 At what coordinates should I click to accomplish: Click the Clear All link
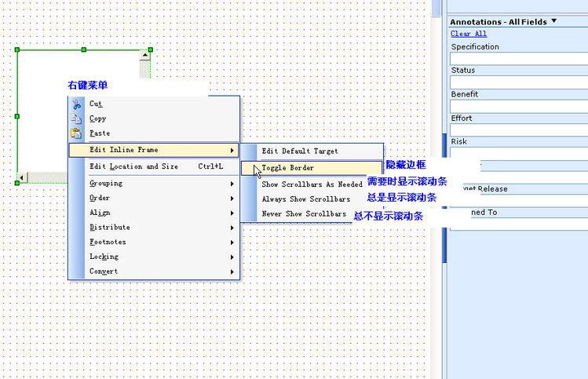click(469, 34)
